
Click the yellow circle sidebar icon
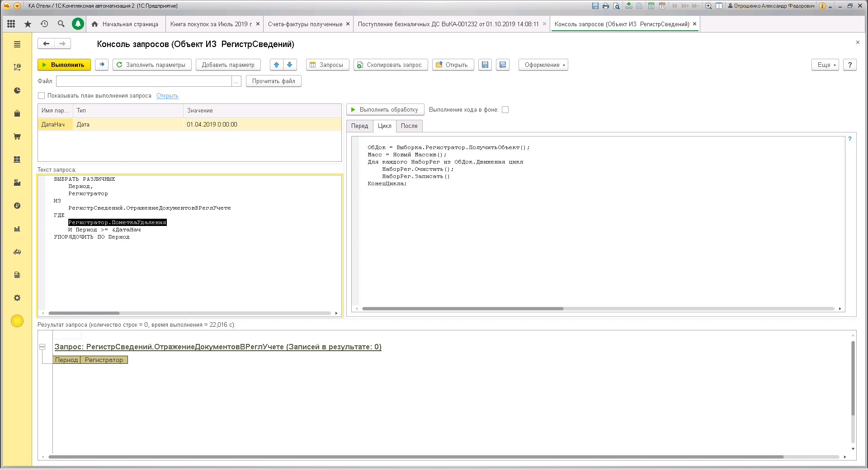(x=17, y=321)
